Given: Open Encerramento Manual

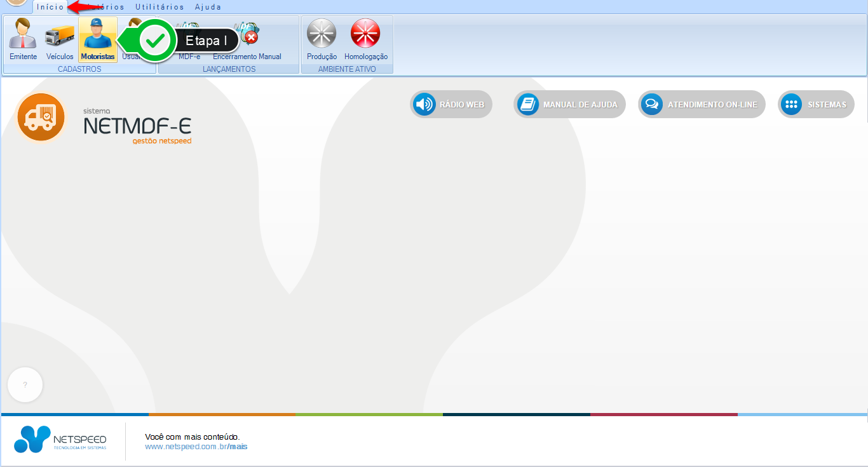Looking at the screenshot, I should click(x=247, y=39).
